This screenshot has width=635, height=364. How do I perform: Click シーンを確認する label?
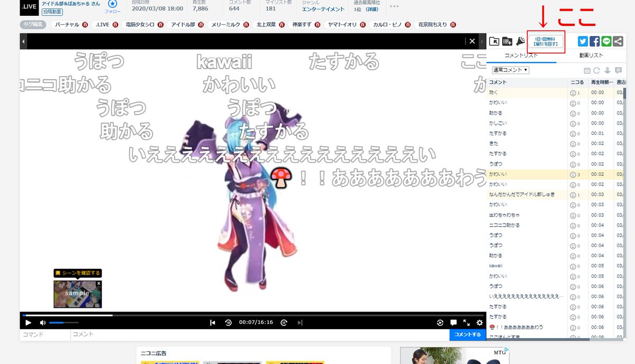(x=77, y=273)
